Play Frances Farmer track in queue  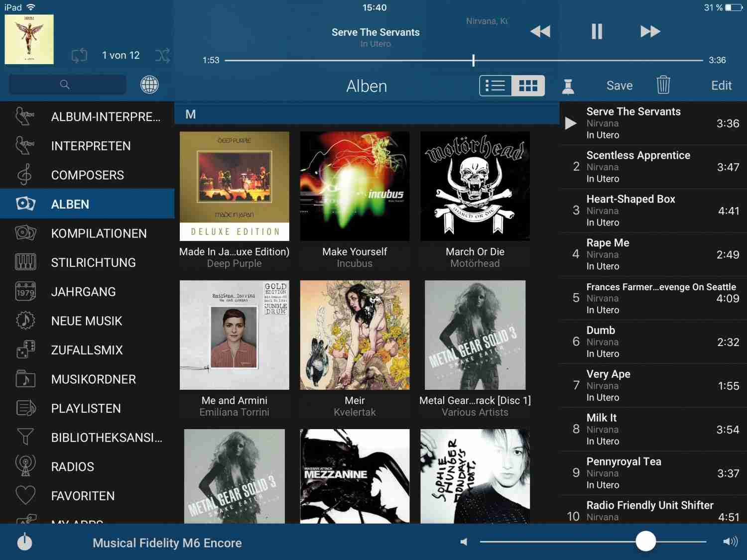click(653, 298)
